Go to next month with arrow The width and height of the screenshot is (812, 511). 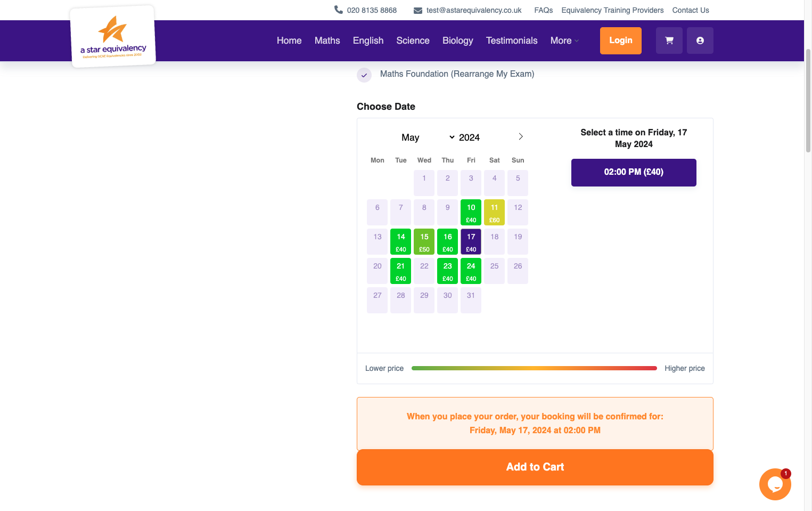point(521,136)
